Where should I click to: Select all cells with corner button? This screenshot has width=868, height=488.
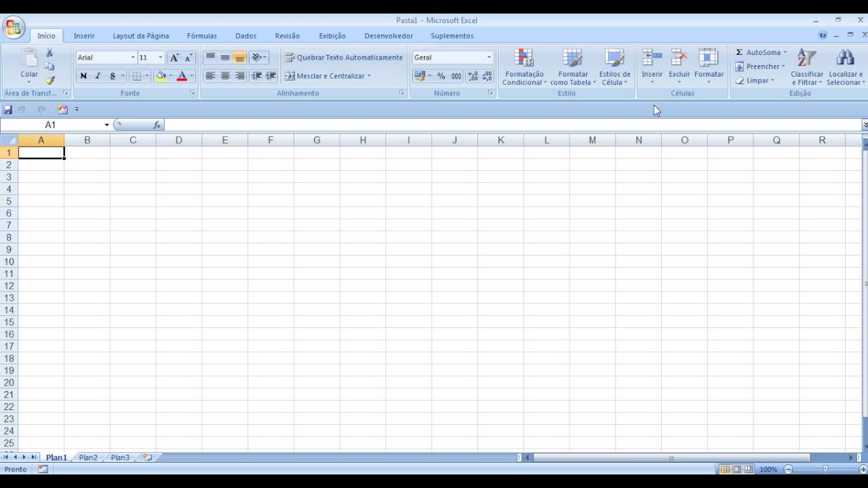pos(9,140)
